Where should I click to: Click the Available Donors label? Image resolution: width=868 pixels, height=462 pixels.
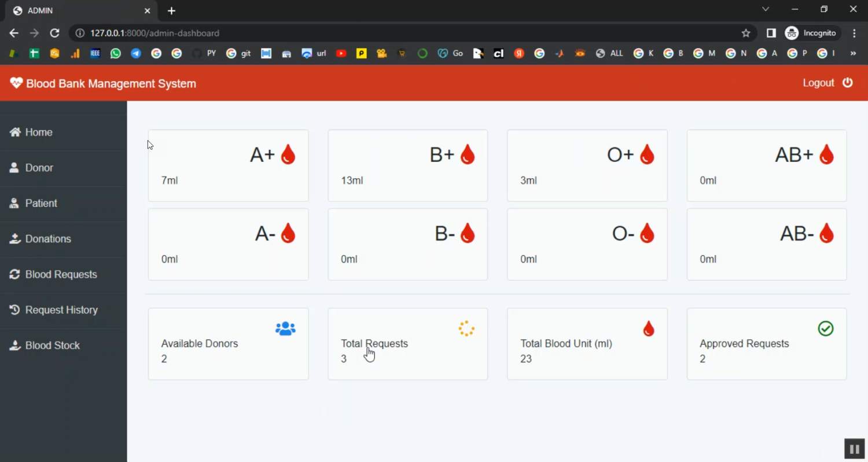[200, 343]
